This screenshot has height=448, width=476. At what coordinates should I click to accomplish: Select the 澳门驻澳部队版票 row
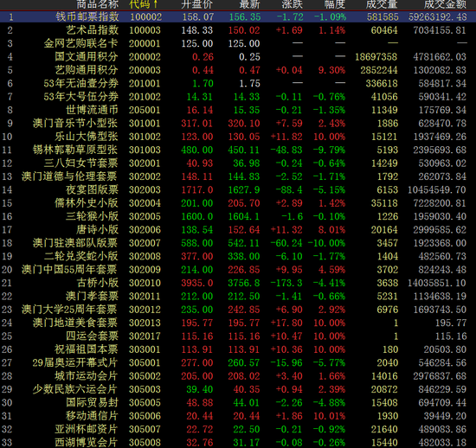238,243
